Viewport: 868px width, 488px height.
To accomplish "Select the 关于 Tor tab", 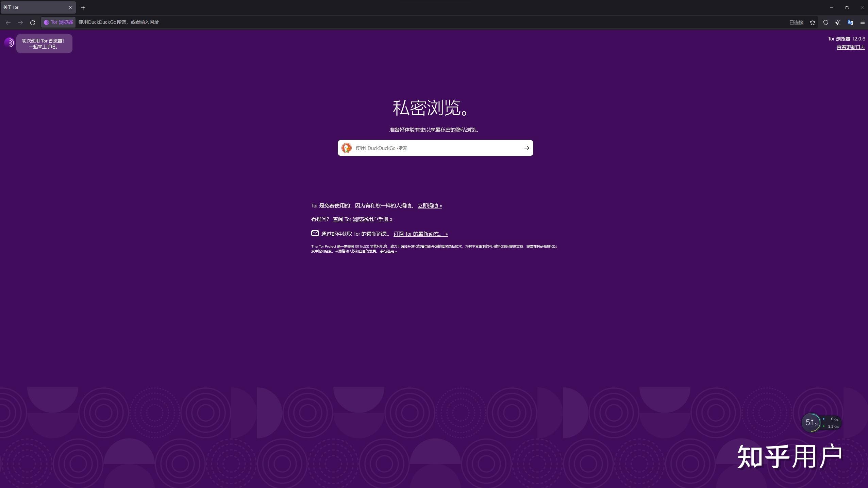I will click(x=38, y=7).
